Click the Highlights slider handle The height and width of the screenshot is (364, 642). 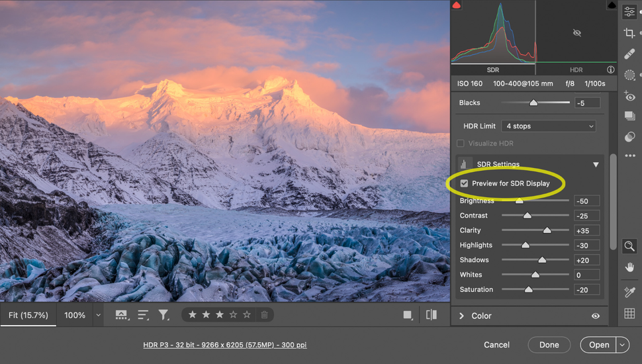coord(526,245)
